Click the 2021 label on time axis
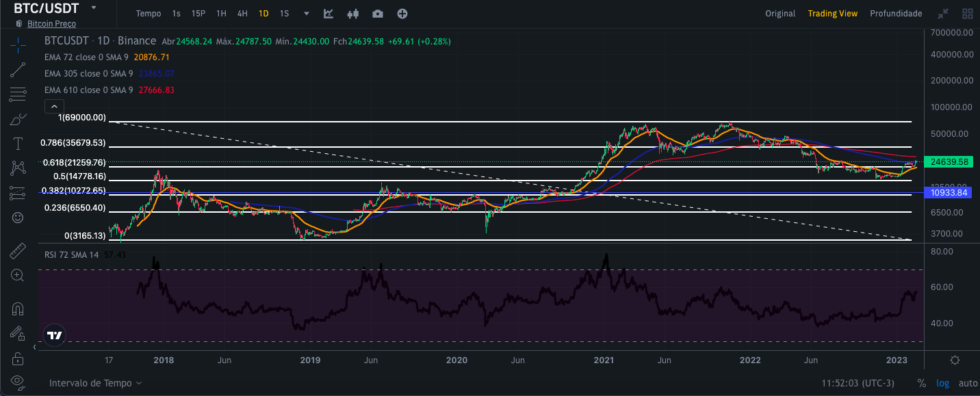The width and height of the screenshot is (980, 396). (x=604, y=360)
